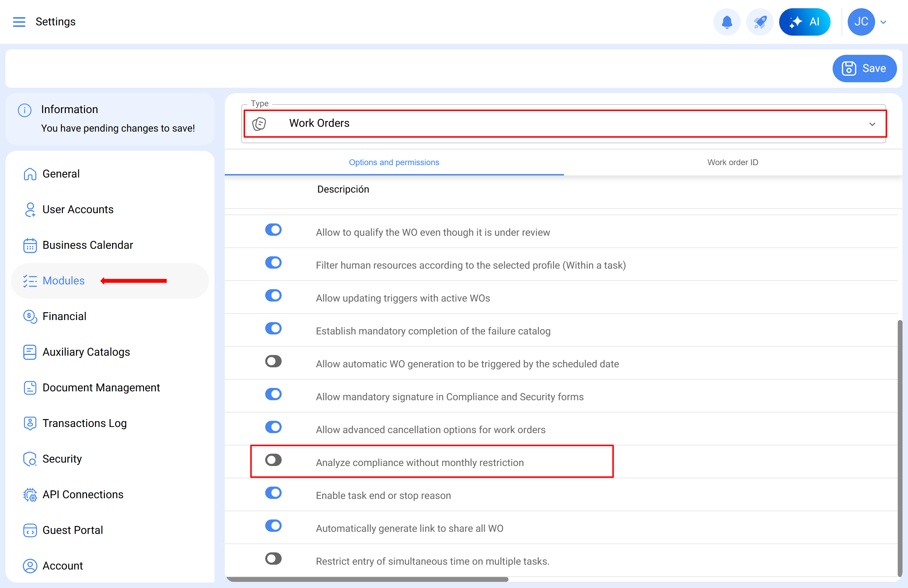
Task: Click the Financial coin icon
Action: point(30,316)
